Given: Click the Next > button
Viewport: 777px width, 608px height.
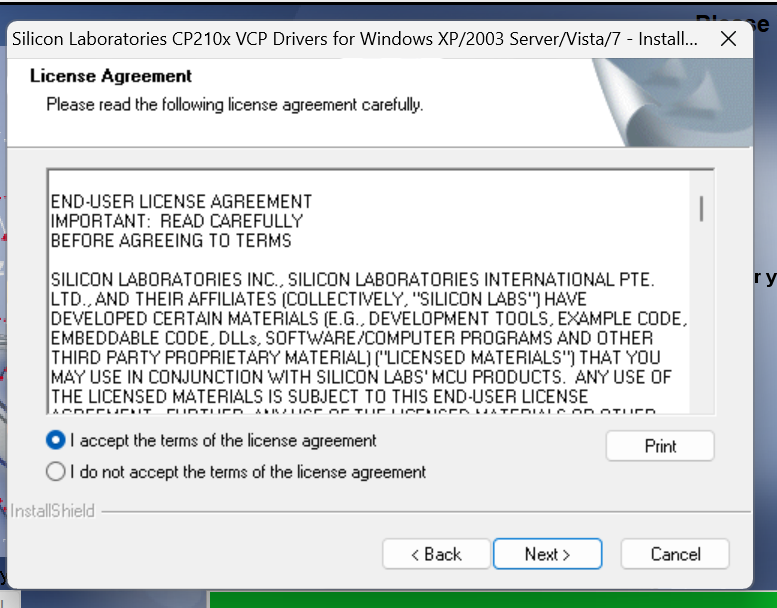Looking at the screenshot, I should [x=548, y=553].
